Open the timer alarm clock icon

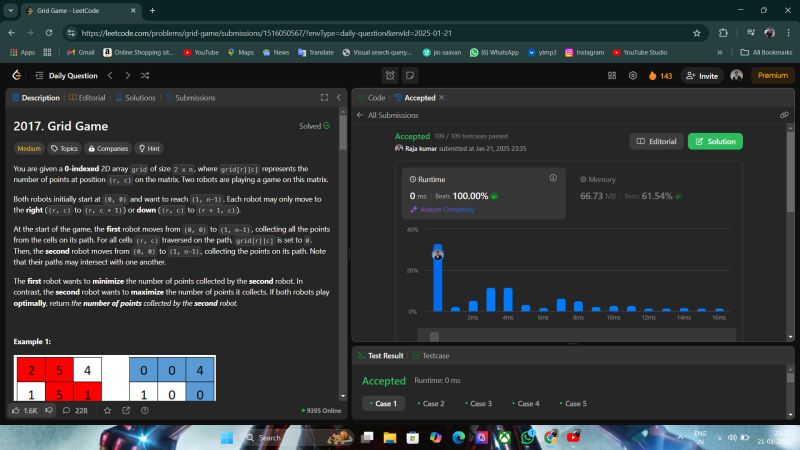390,76
